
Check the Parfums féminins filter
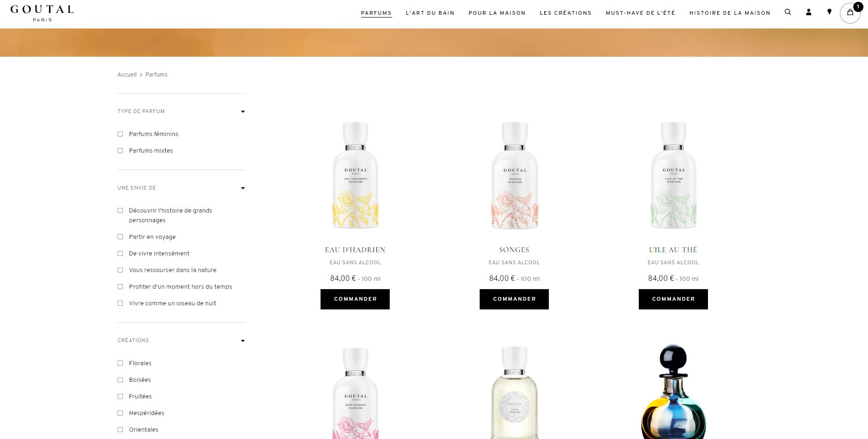click(x=120, y=134)
